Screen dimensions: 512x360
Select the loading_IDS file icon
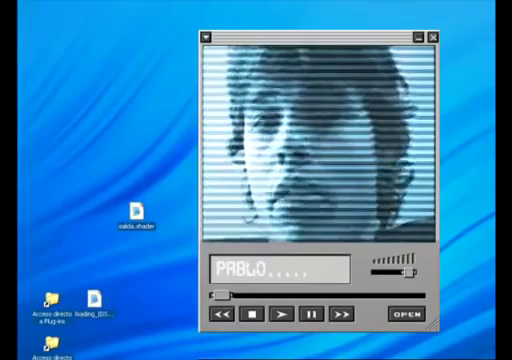94,299
